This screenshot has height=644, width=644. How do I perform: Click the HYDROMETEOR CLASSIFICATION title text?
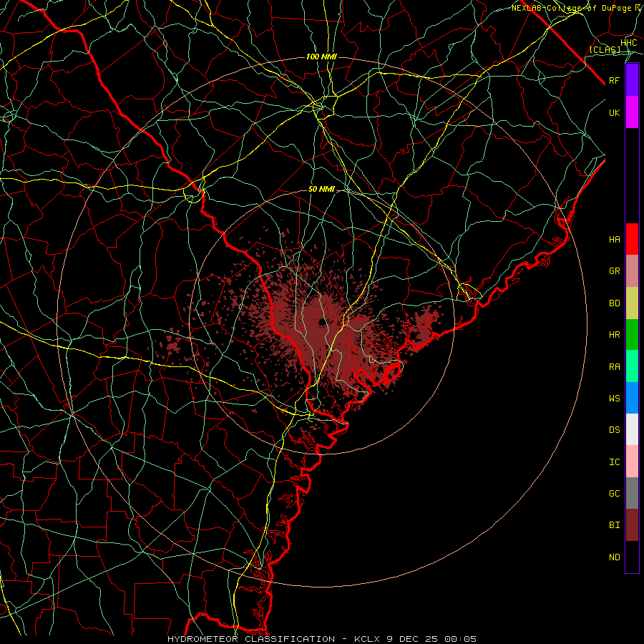point(251,639)
